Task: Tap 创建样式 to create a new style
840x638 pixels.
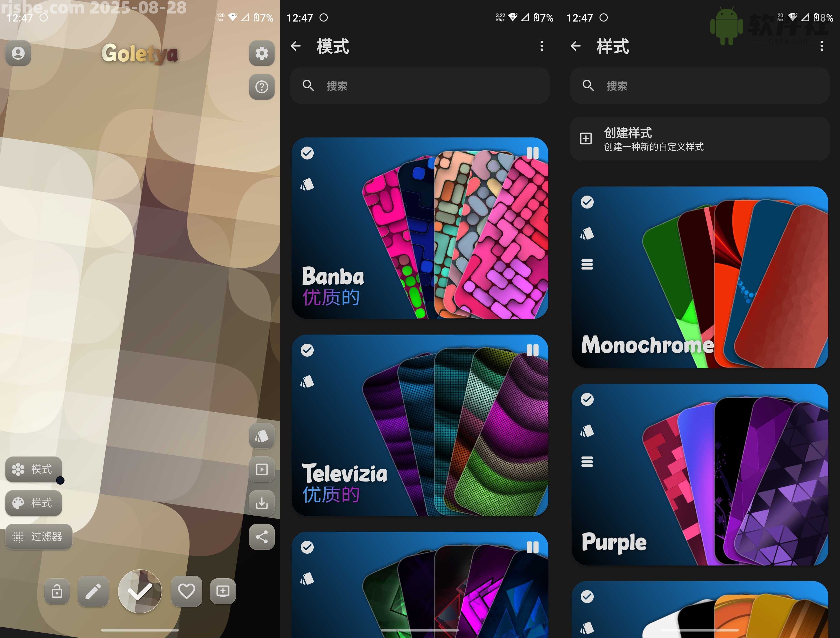Action: pyautogui.click(x=700, y=139)
